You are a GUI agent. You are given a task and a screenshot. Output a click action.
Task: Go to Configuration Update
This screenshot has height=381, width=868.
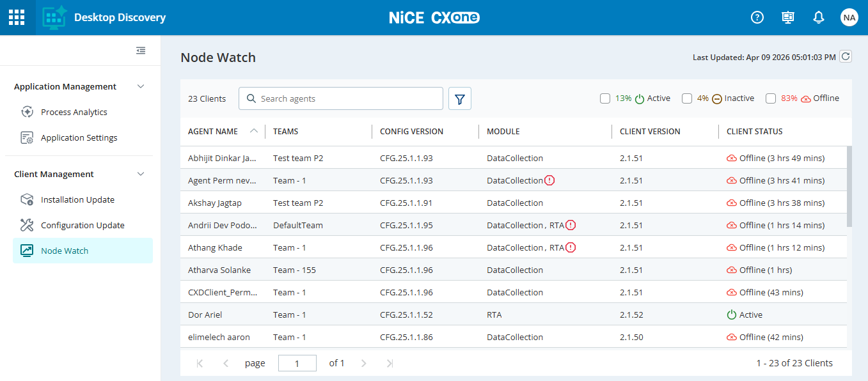[x=83, y=225]
